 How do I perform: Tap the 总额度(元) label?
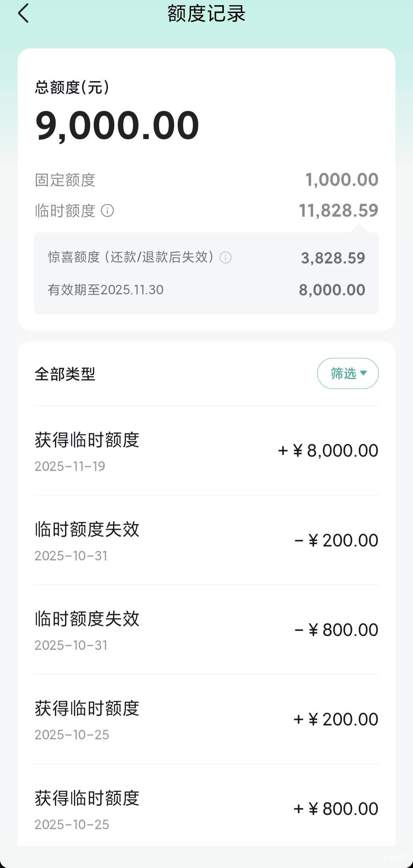pyautogui.click(x=72, y=87)
